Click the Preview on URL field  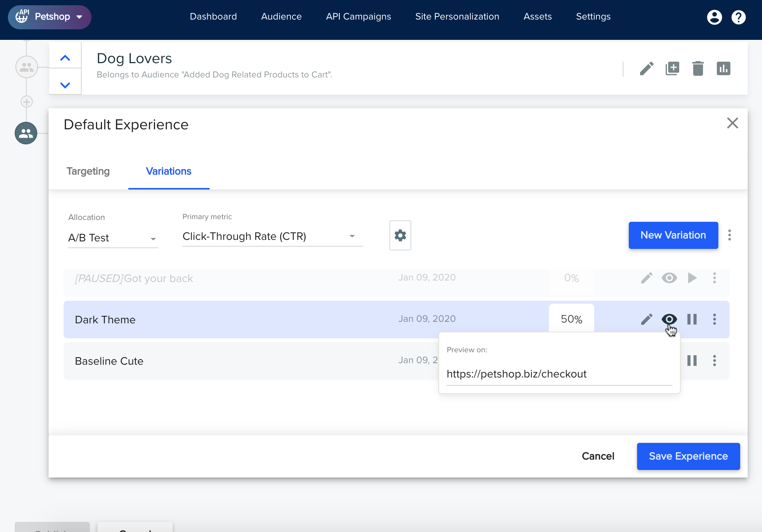click(x=559, y=374)
